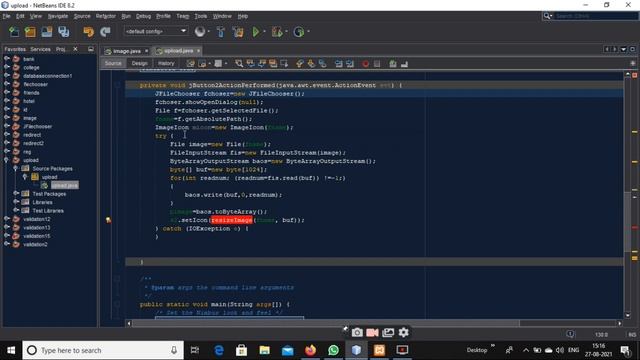This screenshot has height=360, width=640.
Task: Click the Shift Line Right editor icon
Action: 350,63
